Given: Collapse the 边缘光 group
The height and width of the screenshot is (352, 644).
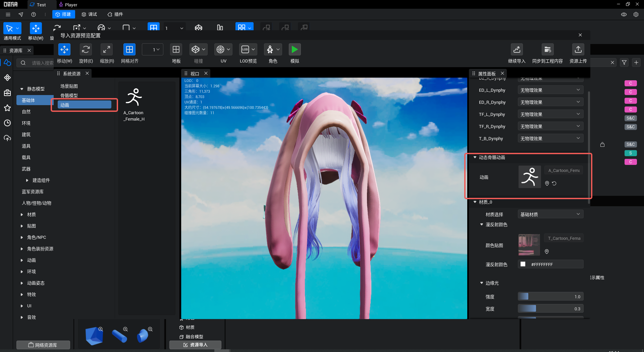Looking at the screenshot, I should point(482,283).
